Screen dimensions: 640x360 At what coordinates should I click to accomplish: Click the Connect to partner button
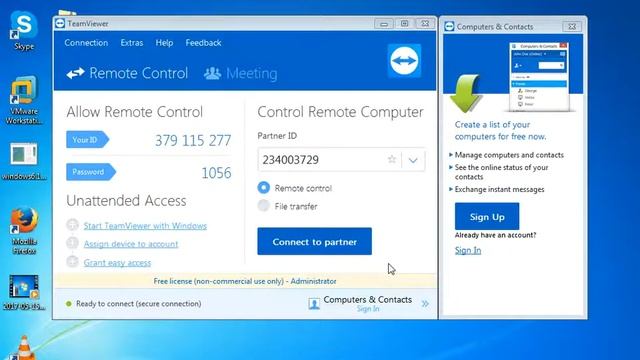tap(314, 241)
